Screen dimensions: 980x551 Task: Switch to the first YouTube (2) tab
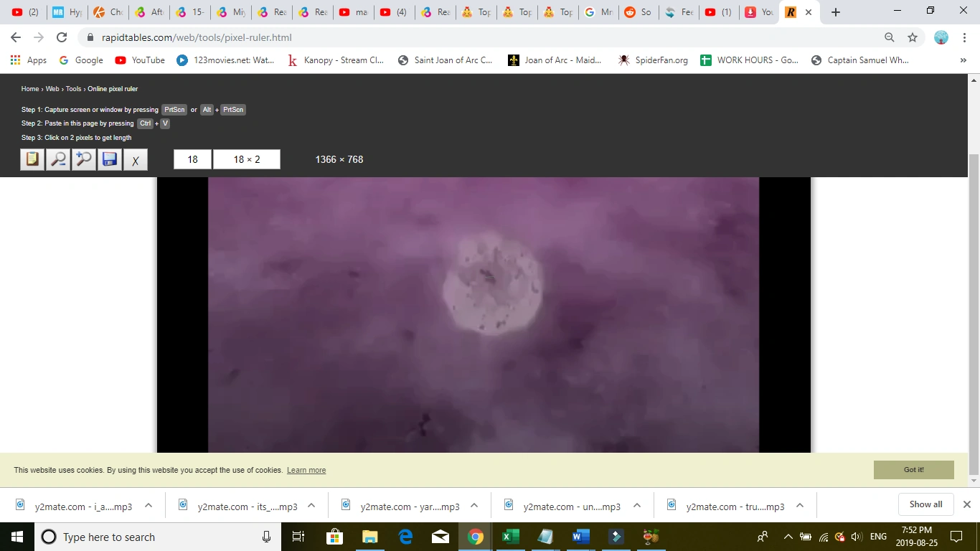click(x=25, y=12)
